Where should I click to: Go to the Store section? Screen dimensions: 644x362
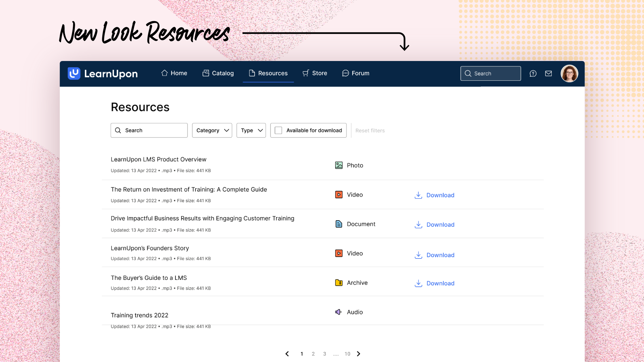pyautogui.click(x=315, y=73)
